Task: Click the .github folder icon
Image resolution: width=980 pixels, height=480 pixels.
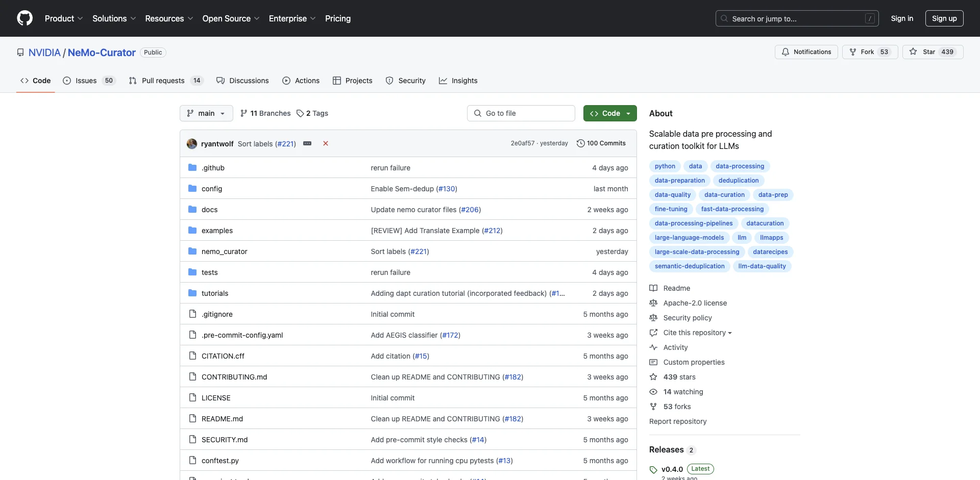Action: 192,167
